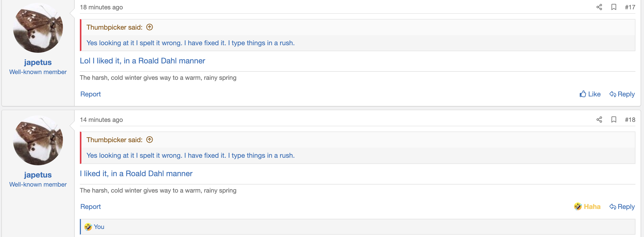This screenshot has width=644, height=237.
Task: Click the thumbs-up icon next to Like
Action: coord(583,94)
